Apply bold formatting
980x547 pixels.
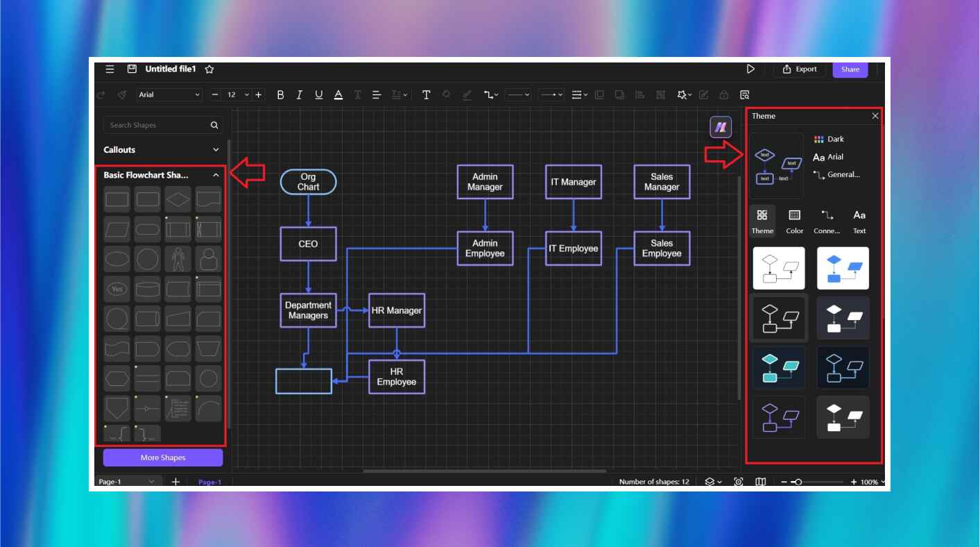[x=280, y=94]
